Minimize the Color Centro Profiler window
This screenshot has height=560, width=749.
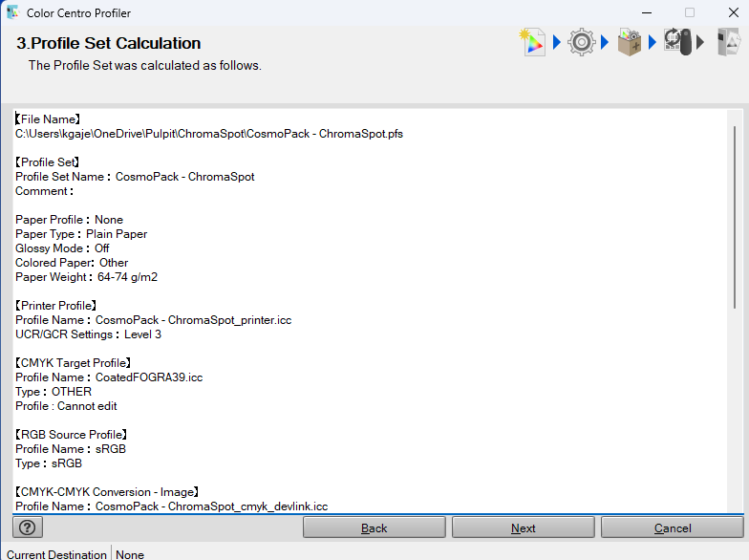pyautogui.click(x=647, y=13)
